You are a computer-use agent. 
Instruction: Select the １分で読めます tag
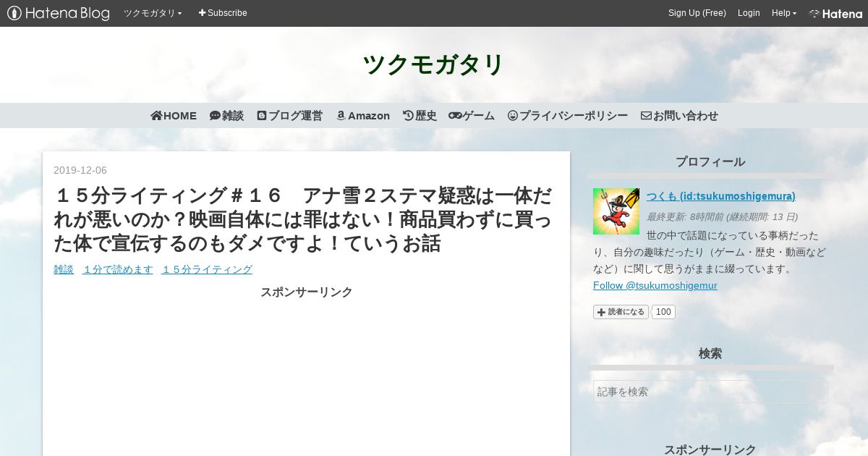coord(118,269)
